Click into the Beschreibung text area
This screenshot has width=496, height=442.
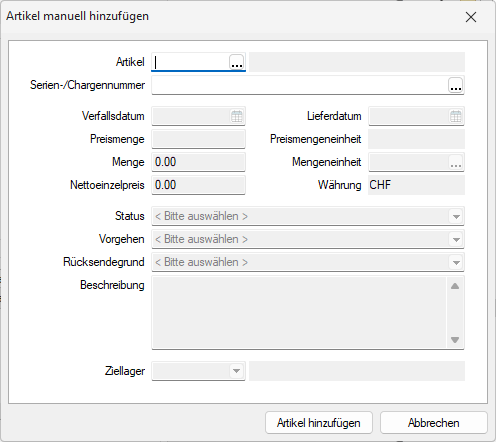click(299, 313)
